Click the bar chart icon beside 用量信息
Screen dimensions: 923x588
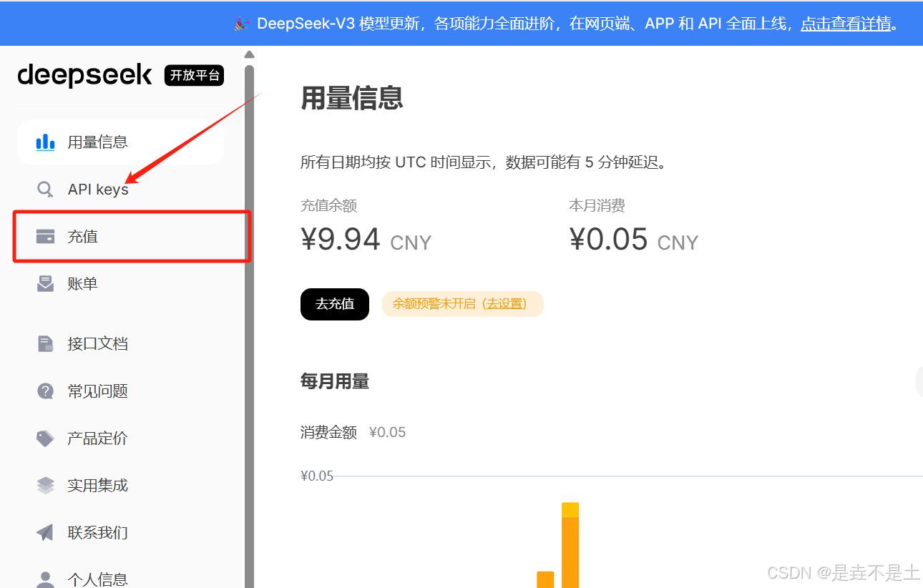click(45, 142)
